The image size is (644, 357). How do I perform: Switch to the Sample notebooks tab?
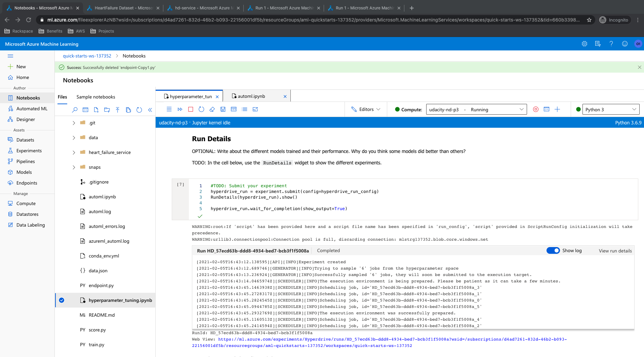pyautogui.click(x=96, y=97)
